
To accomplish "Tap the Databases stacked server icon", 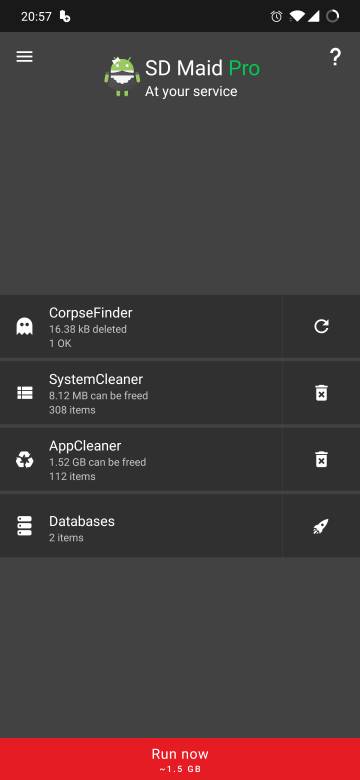I will (x=24, y=526).
